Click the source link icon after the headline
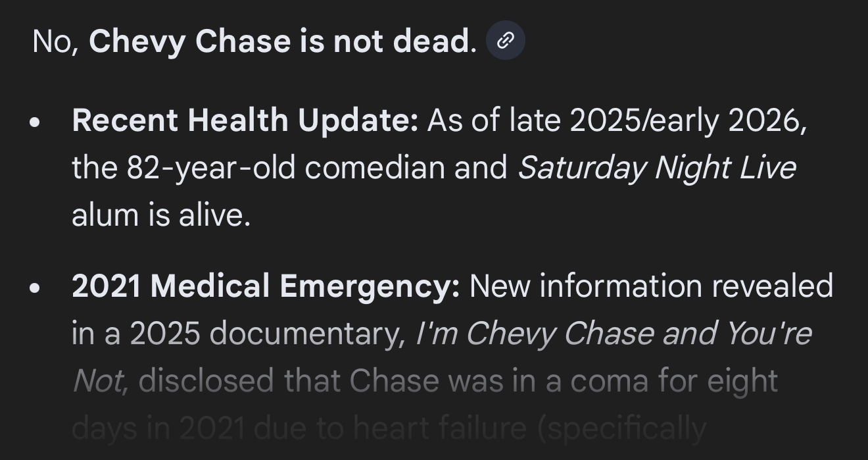868x460 pixels. [505, 41]
